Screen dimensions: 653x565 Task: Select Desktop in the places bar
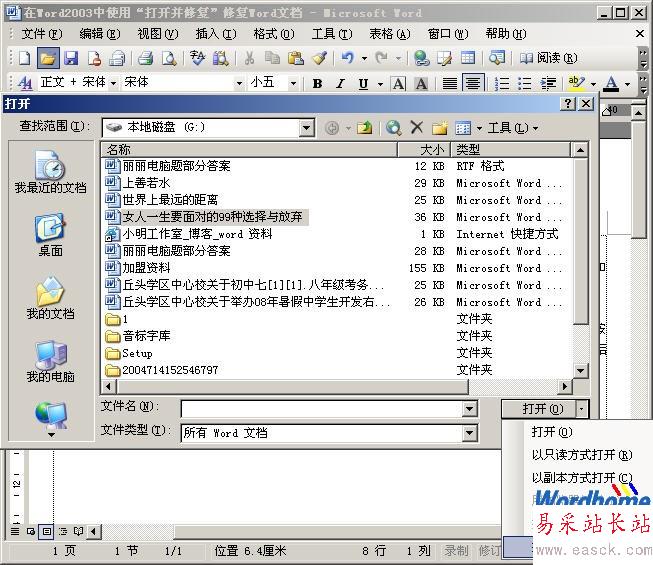tap(50, 235)
